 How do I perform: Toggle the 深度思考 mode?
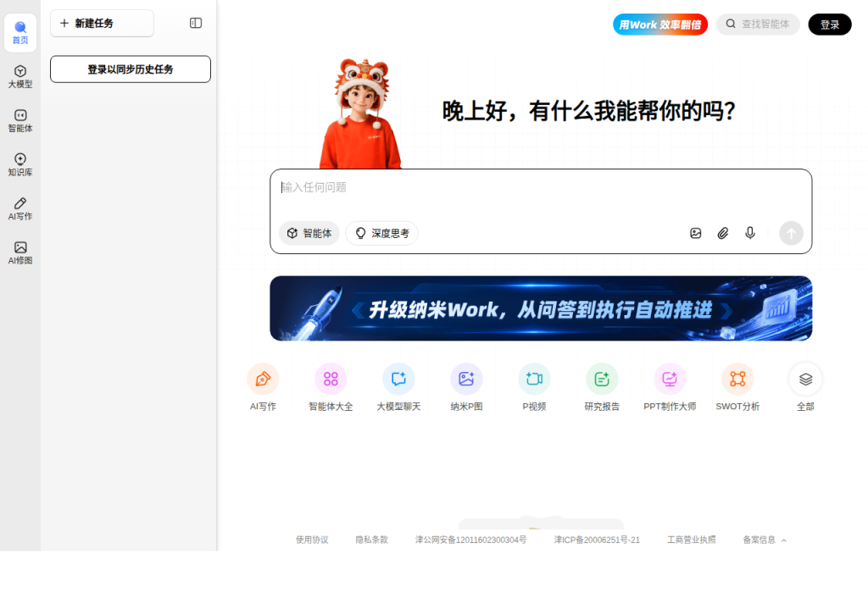pyautogui.click(x=382, y=233)
